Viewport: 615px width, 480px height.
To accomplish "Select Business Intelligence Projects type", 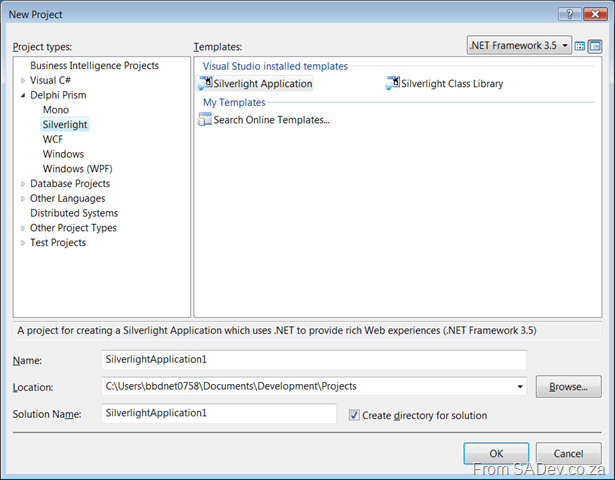I will (x=95, y=65).
